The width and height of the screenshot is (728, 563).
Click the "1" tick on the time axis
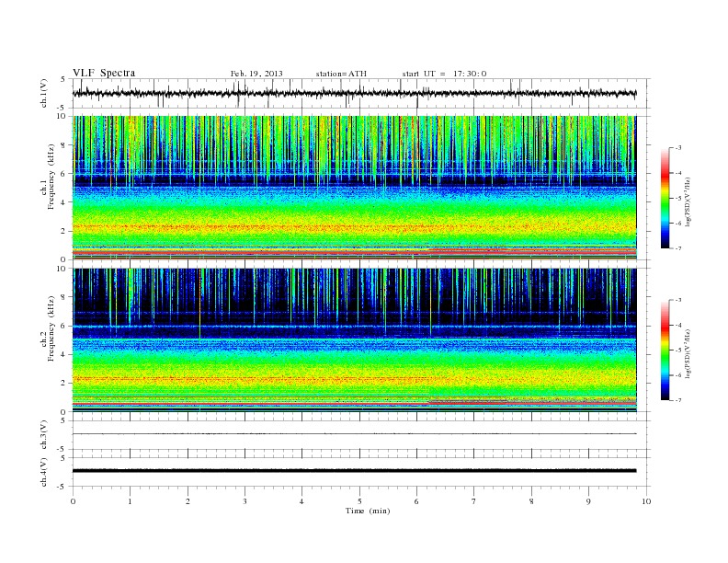(130, 501)
